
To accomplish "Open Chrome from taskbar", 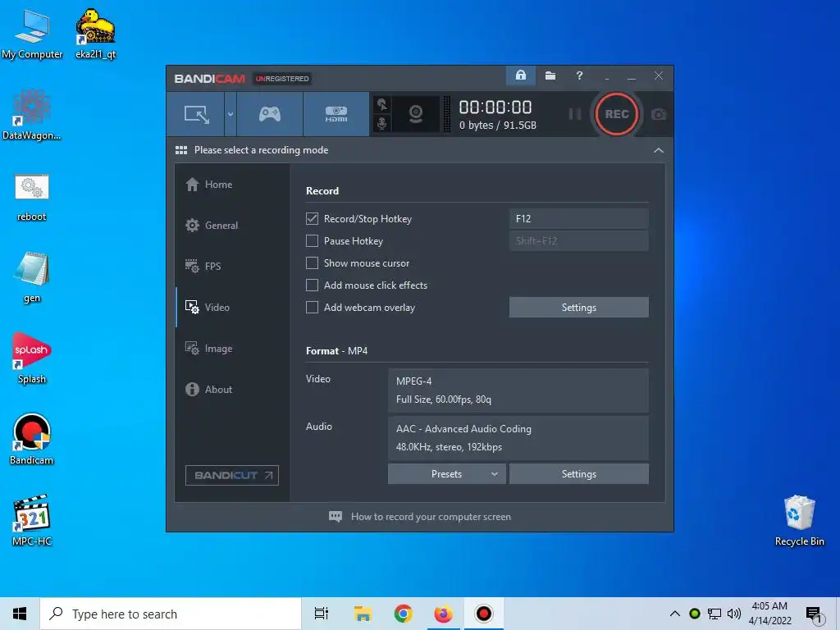I will tap(403, 614).
